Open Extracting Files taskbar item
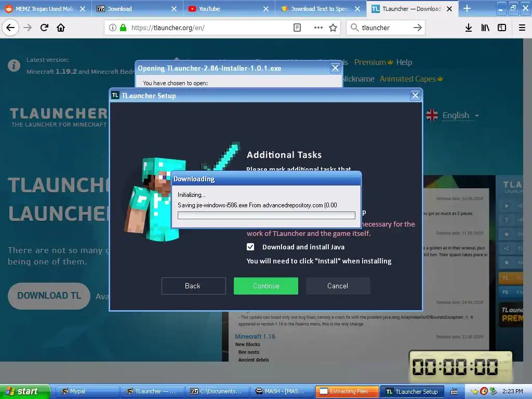 pyautogui.click(x=347, y=391)
